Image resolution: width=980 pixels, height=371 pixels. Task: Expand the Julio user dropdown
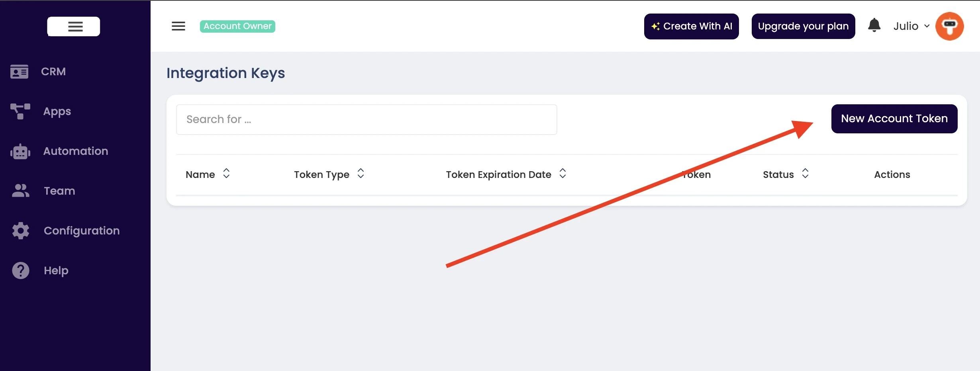tap(911, 26)
